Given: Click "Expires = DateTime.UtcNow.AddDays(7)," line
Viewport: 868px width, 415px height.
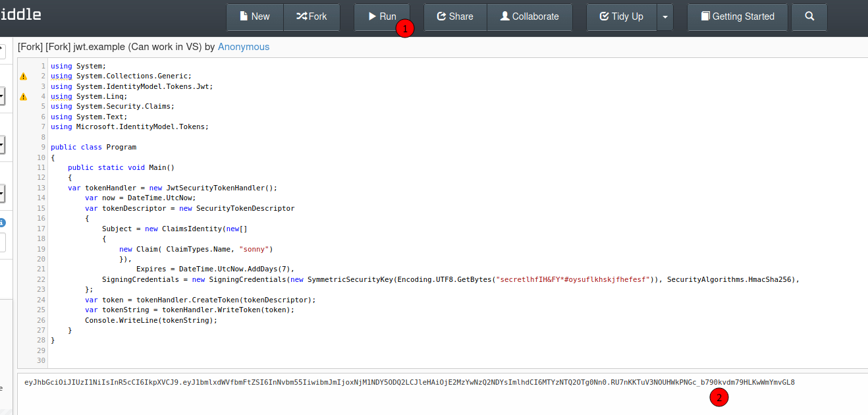Looking at the screenshot, I should point(215,269).
